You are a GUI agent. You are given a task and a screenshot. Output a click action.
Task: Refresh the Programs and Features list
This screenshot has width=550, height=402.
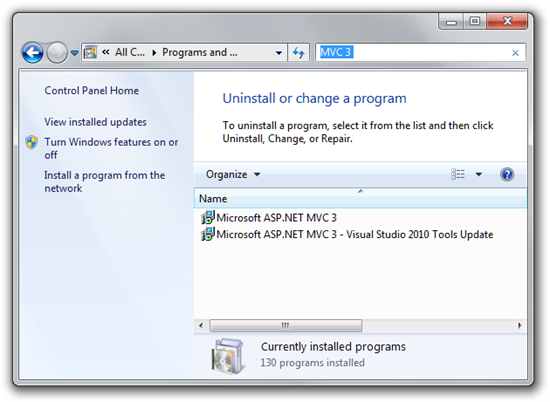(299, 53)
